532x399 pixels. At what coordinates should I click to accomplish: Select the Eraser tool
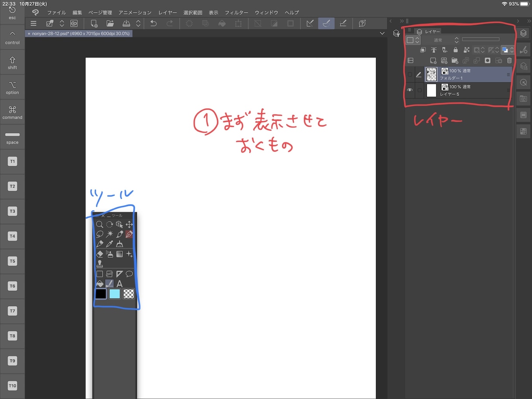(100, 254)
